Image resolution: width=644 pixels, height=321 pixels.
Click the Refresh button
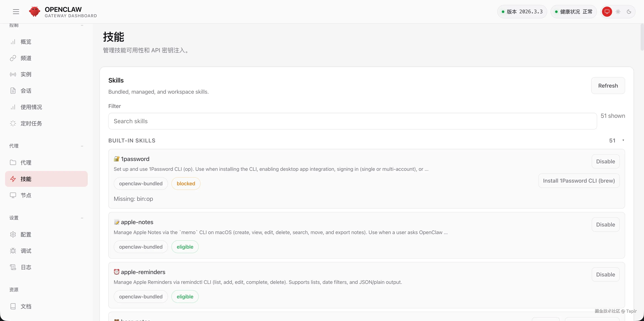click(x=608, y=86)
